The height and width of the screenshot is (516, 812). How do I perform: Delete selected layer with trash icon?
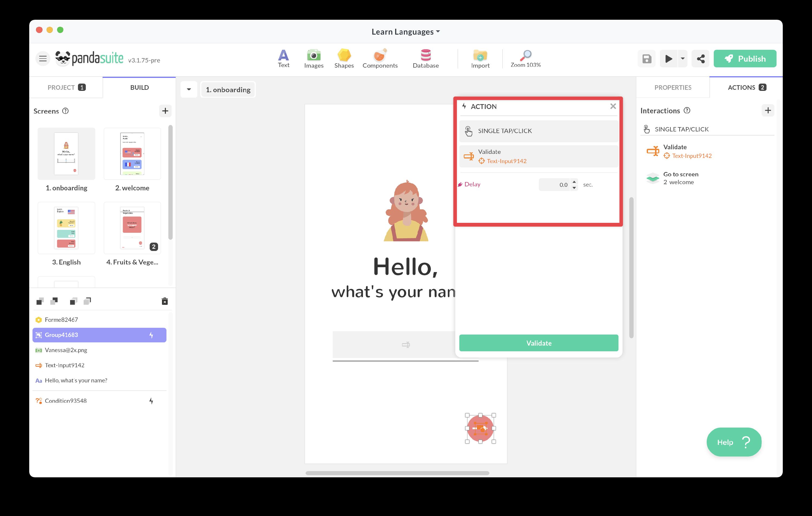tap(165, 301)
